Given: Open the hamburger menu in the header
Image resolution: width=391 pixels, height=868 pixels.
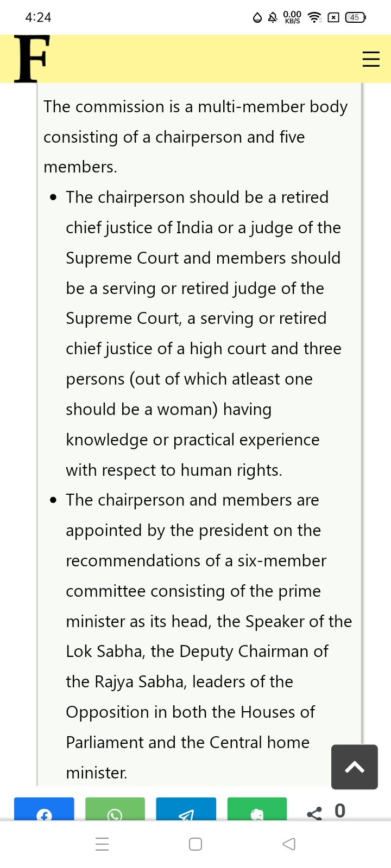Looking at the screenshot, I should pyautogui.click(x=371, y=59).
